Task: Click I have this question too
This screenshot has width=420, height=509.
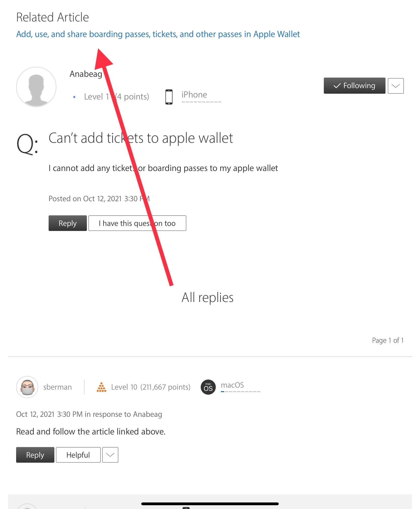Action: coord(137,223)
